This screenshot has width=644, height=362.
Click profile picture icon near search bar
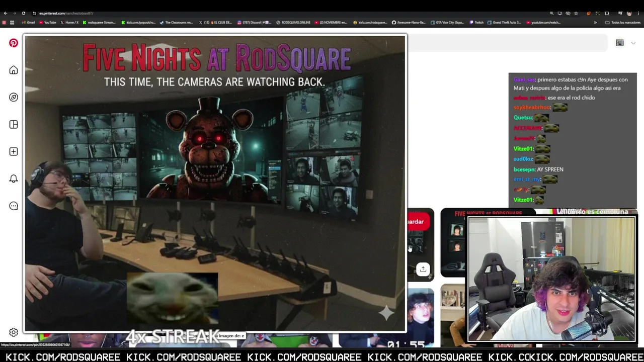click(x=620, y=43)
